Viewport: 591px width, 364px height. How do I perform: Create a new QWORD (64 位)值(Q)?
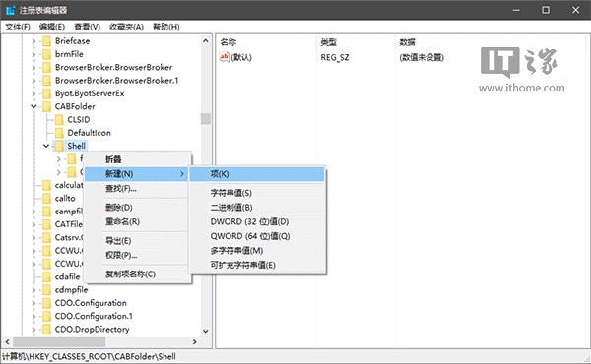(x=257, y=236)
